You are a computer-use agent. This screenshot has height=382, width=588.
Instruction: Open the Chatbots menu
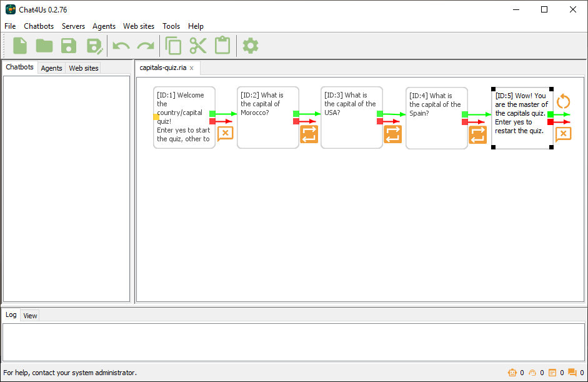coord(39,26)
